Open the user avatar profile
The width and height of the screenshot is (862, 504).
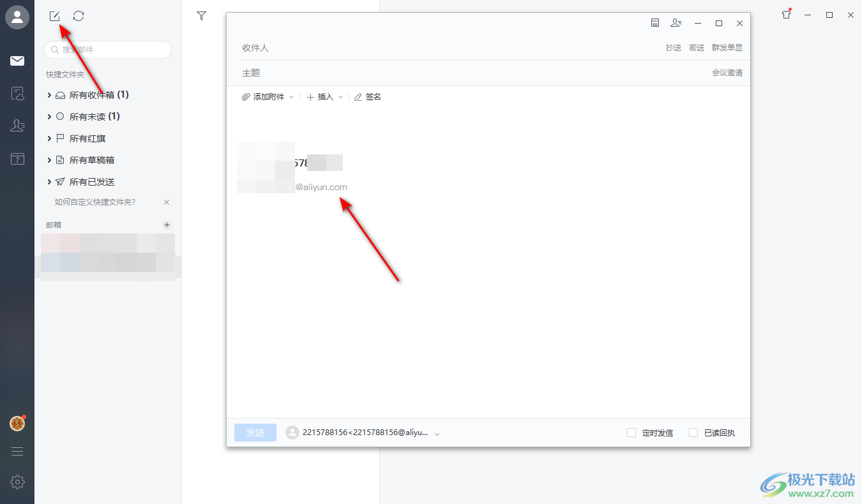click(x=17, y=17)
